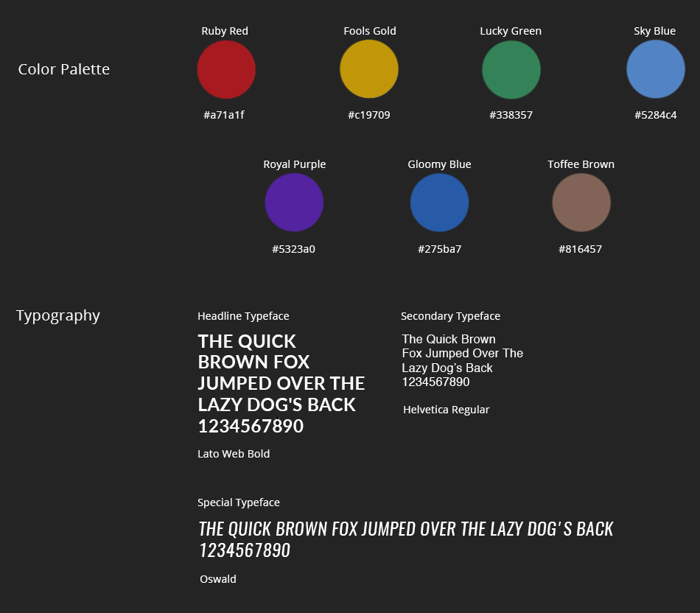Pick the Toffee Brown color circle

581,203
